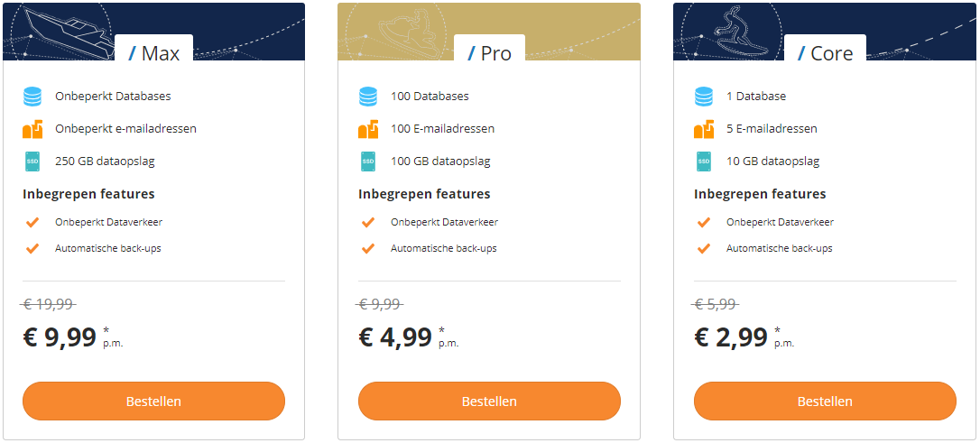Viewport: 980px width, 443px height.
Task: Select the Pro plan title tab
Action: (x=489, y=53)
